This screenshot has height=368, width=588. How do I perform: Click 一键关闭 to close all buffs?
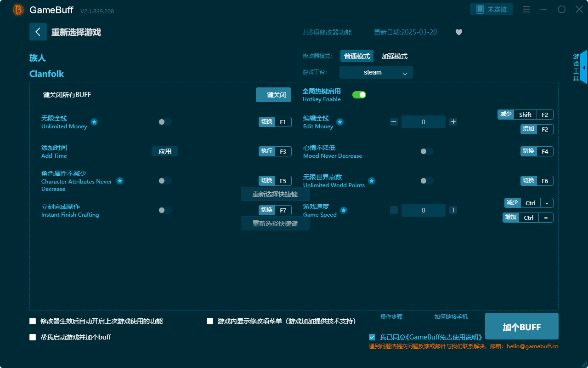coord(273,94)
